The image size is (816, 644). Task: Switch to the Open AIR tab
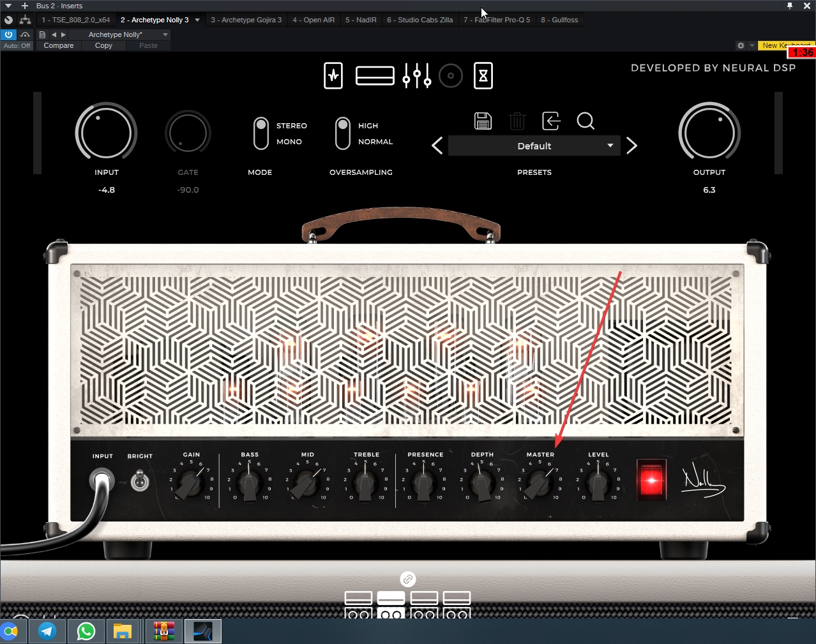point(314,20)
